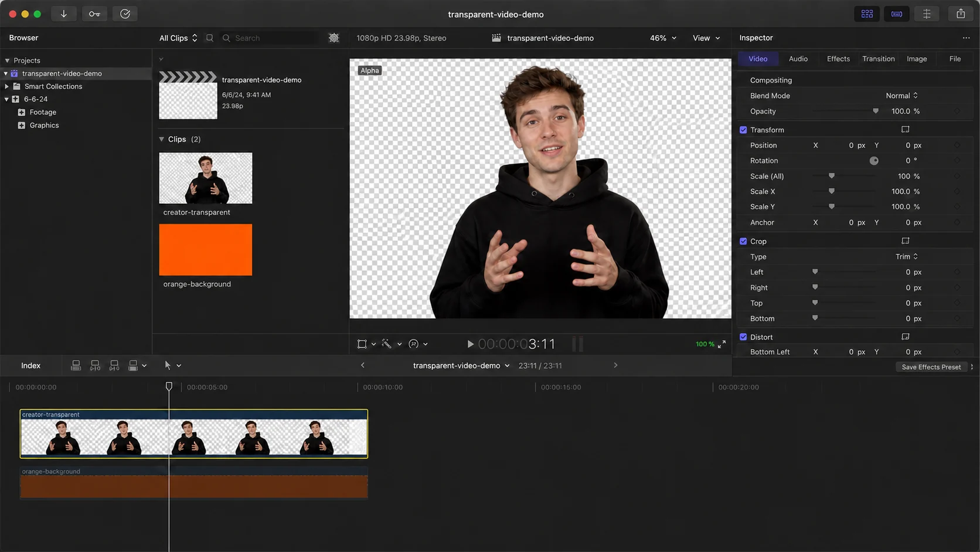
Task: Open the Blend Mode Normal dropdown
Action: (901, 96)
